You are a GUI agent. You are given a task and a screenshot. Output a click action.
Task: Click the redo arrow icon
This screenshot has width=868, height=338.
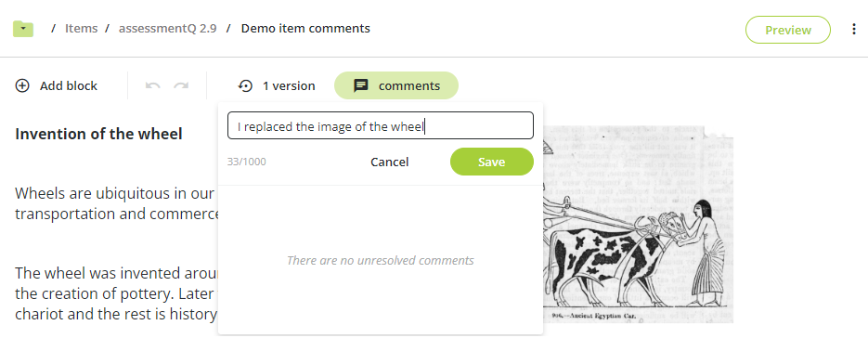(x=181, y=85)
